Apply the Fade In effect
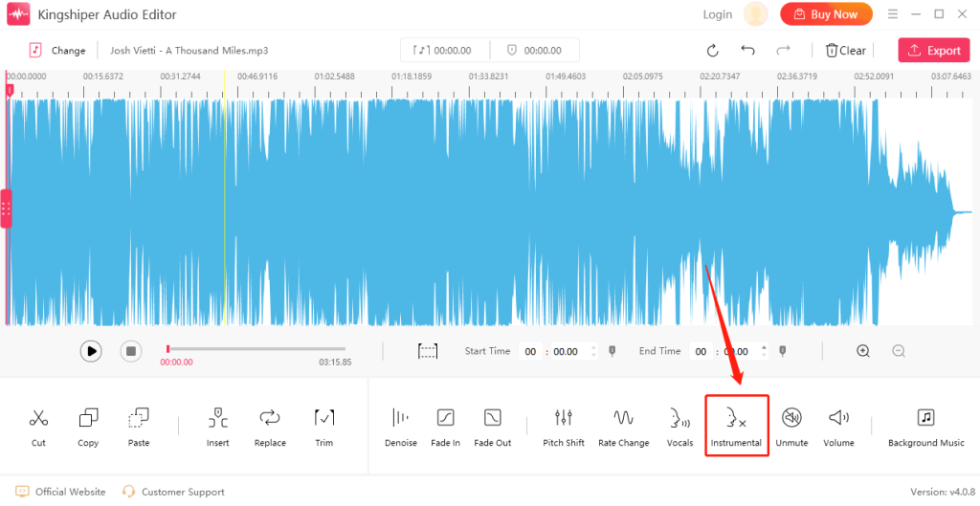The height and width of the screenshot is (506, 980). point(445,427)
